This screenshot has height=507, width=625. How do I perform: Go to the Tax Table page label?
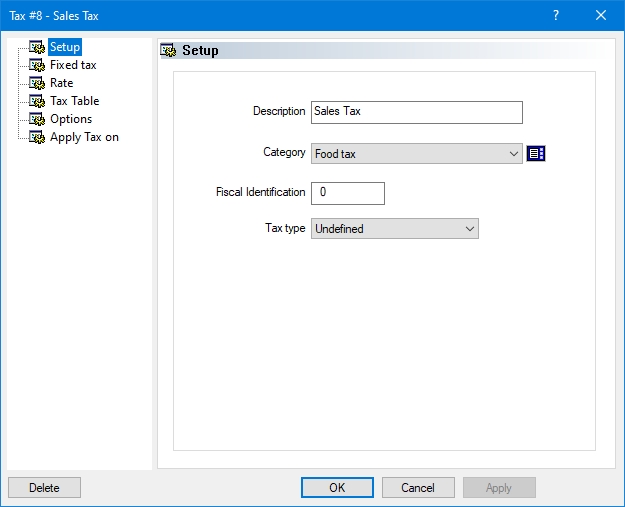[75, 101]
